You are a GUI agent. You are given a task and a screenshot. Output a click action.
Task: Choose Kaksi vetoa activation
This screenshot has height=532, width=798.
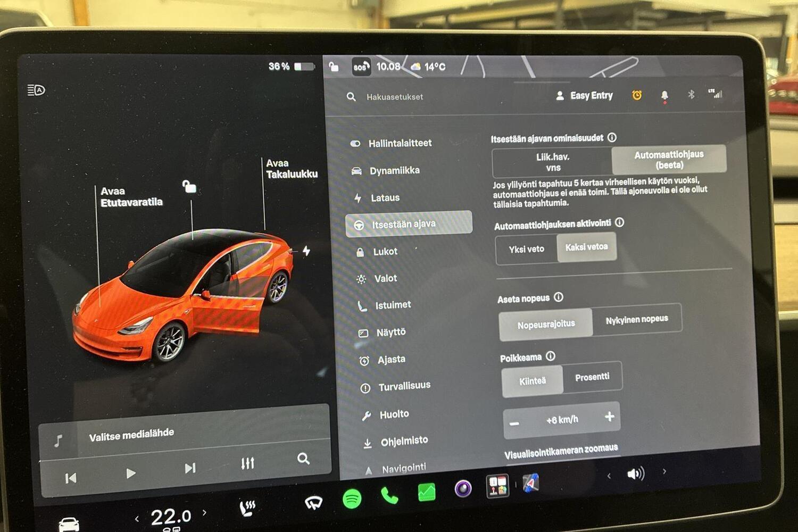pos(587,247)
